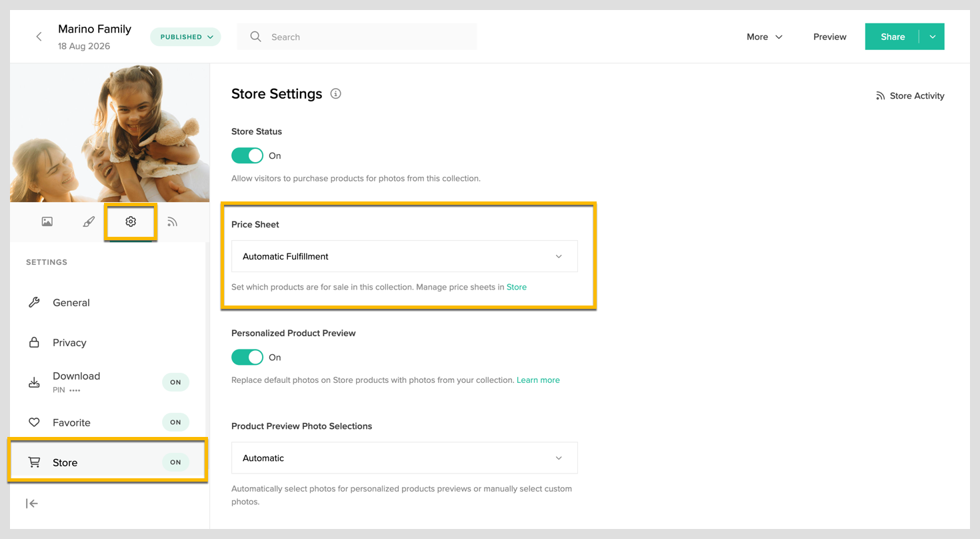The height and width of the screenshot is (539, 980).
Task: Disable Personalized Product Preview toggle
Action: [247, 357]
